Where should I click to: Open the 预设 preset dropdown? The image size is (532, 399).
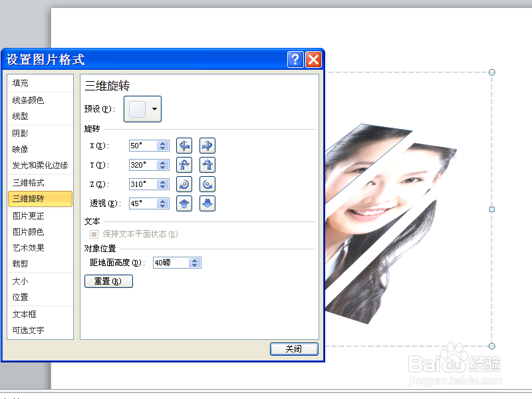tap(142, 109)
